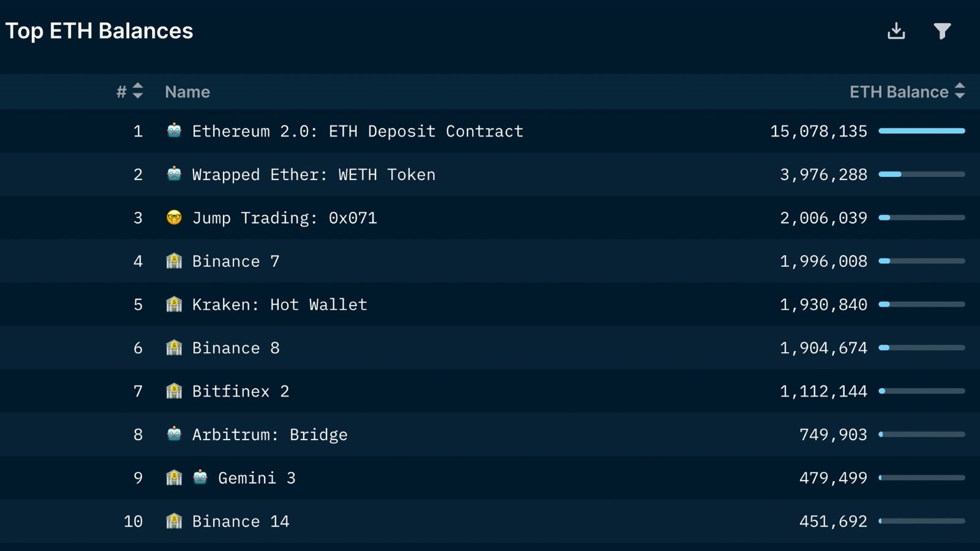The width and height of the screenshot is (980, 551).
Task: Sort by rank number column arrows
Action: click(x=138, y=91)
